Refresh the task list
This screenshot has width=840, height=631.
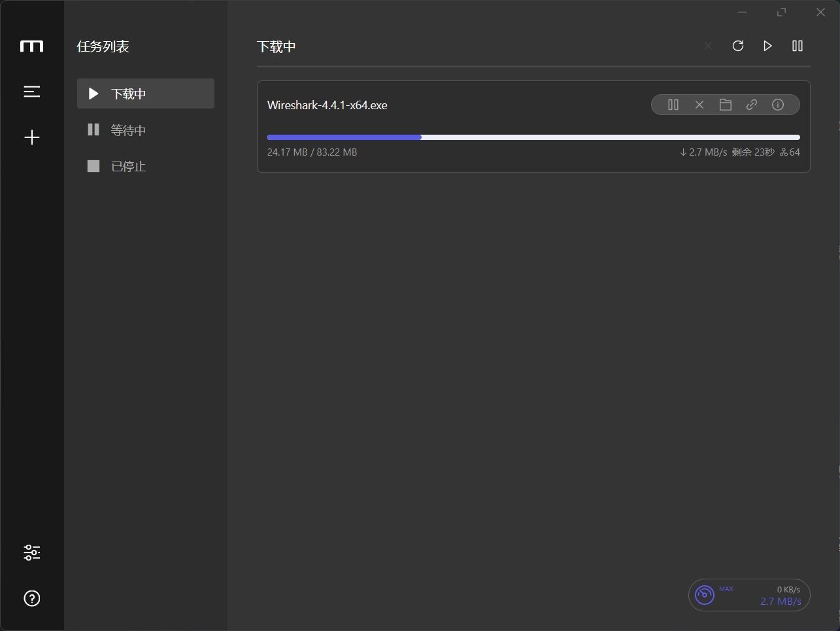click(738, 46)
